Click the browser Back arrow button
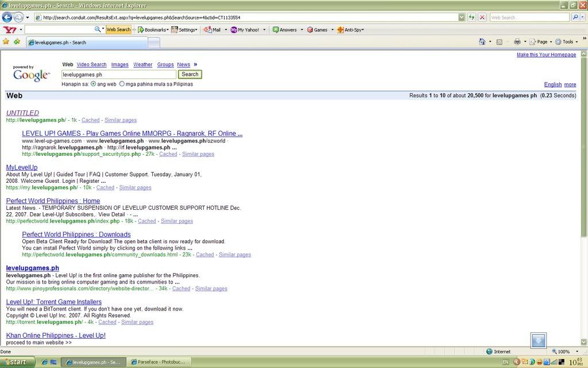The image size is (588, 368). click(x=7, y=17)
